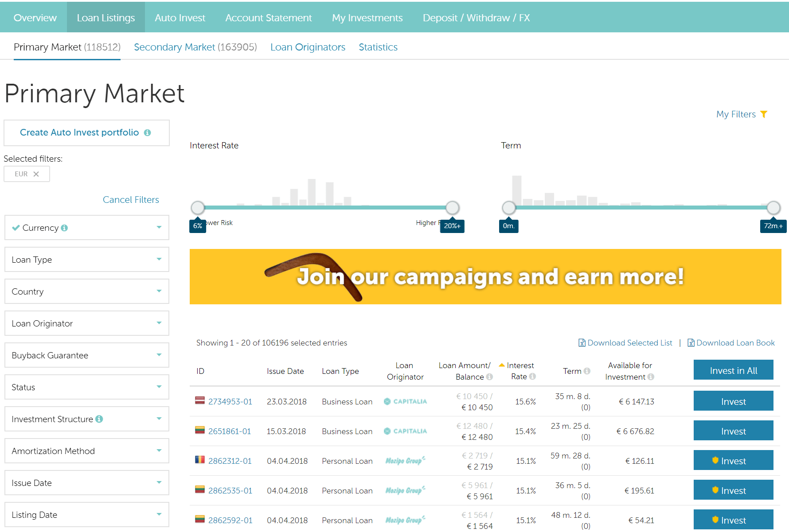Open the Secondary Market tab
The image size is (789, 532).
195,47
